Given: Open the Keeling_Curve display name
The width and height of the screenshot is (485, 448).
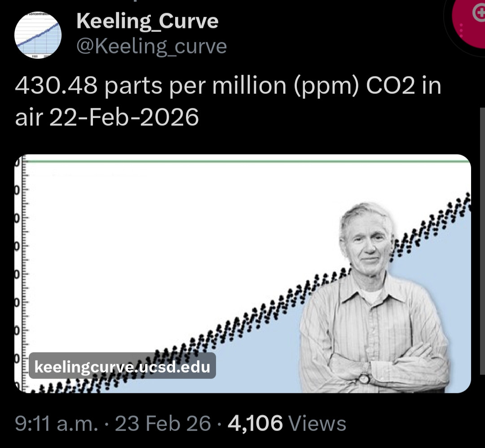Looking at the screenshot, I should pos(147,21).
